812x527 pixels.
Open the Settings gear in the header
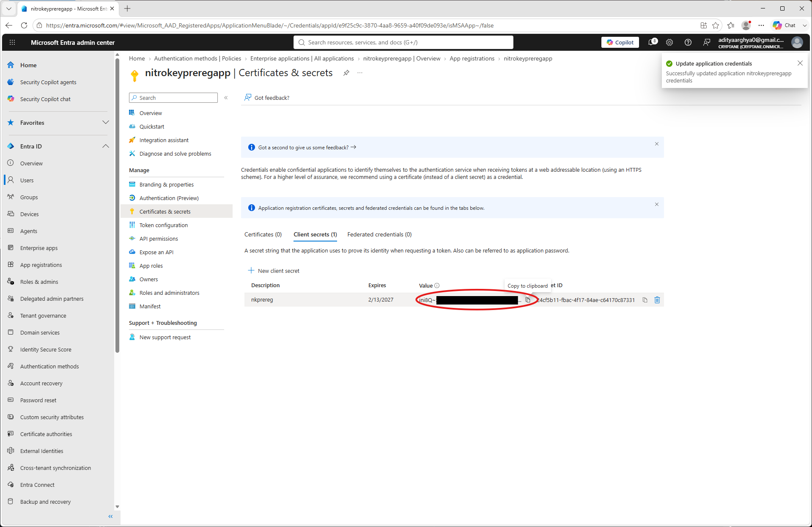(669, 42)
